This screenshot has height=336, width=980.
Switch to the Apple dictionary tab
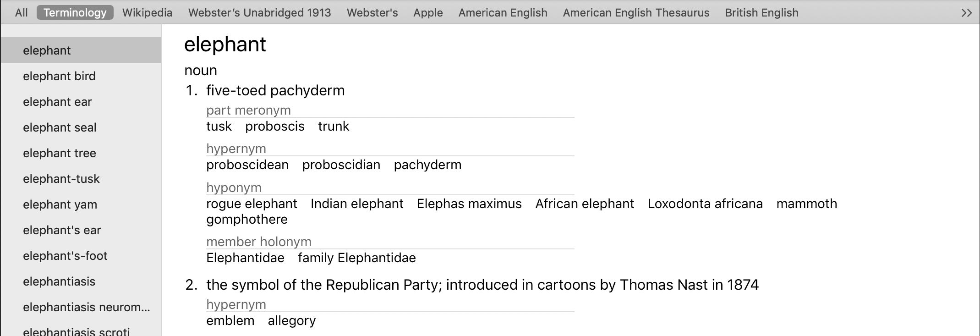coord(427,13)
